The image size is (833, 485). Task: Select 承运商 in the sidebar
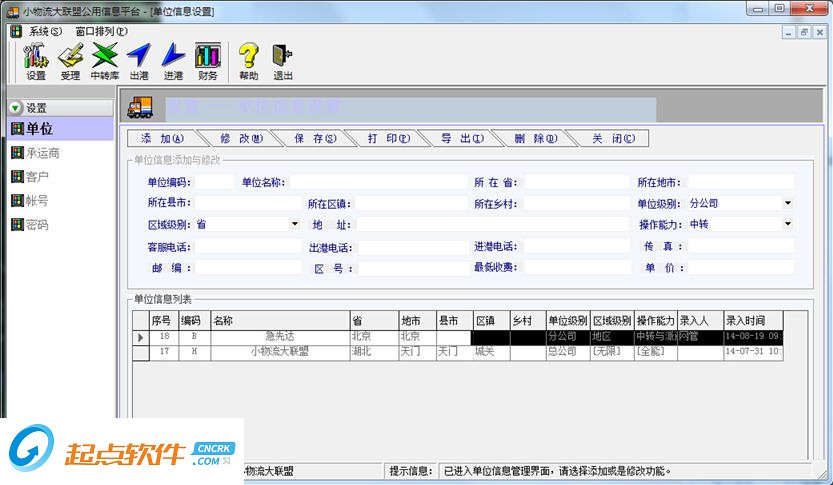click(x=42, y=153)
